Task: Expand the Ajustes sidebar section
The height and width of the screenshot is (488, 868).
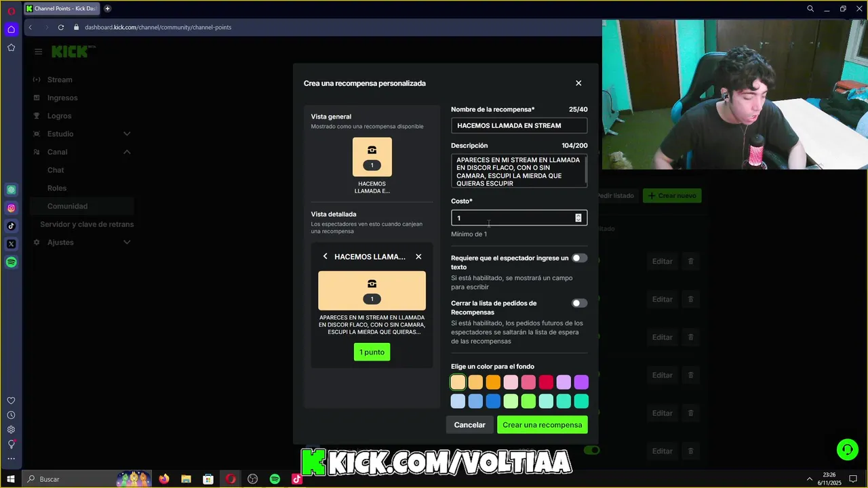Action: [127, 242]
